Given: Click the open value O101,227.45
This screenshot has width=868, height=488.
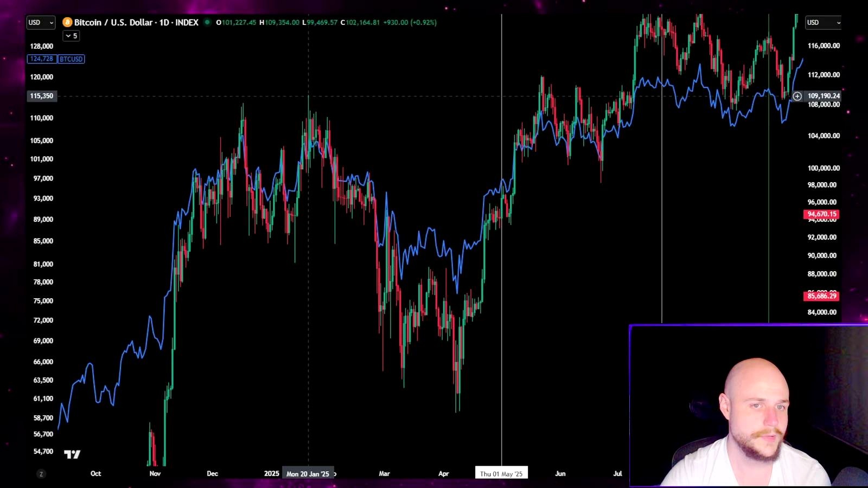Looking at the screenshot, I should [236, 22].
